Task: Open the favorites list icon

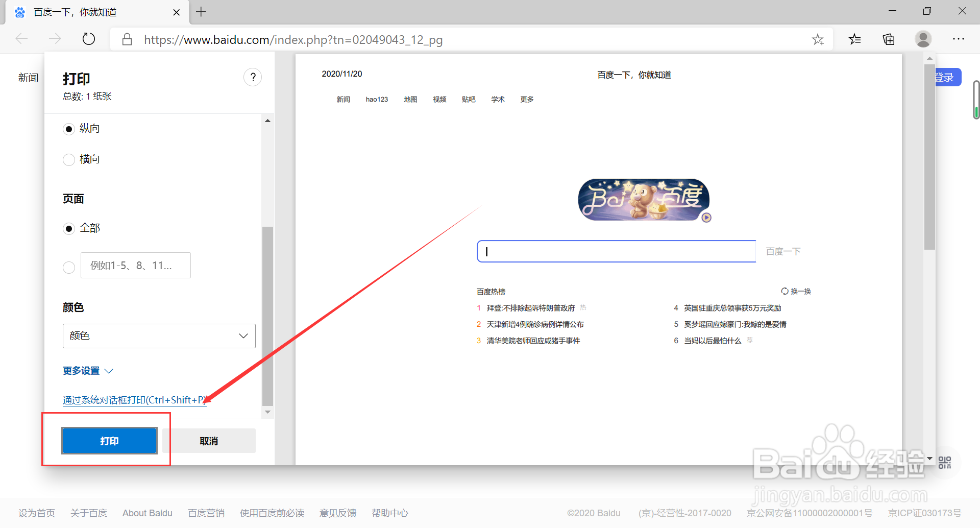Action: click(x=855, y=39)
